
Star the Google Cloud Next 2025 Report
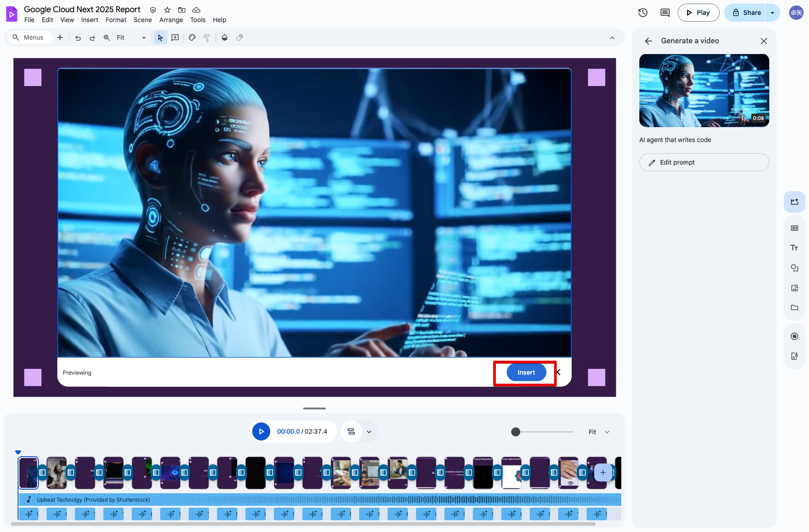pyautogui.click(x=167, y=10)
